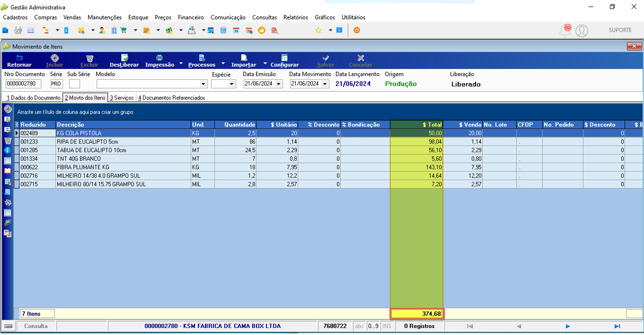Open the Espécie combo box
The width and height of the screenshot is (644, 335).
[232, 84]
